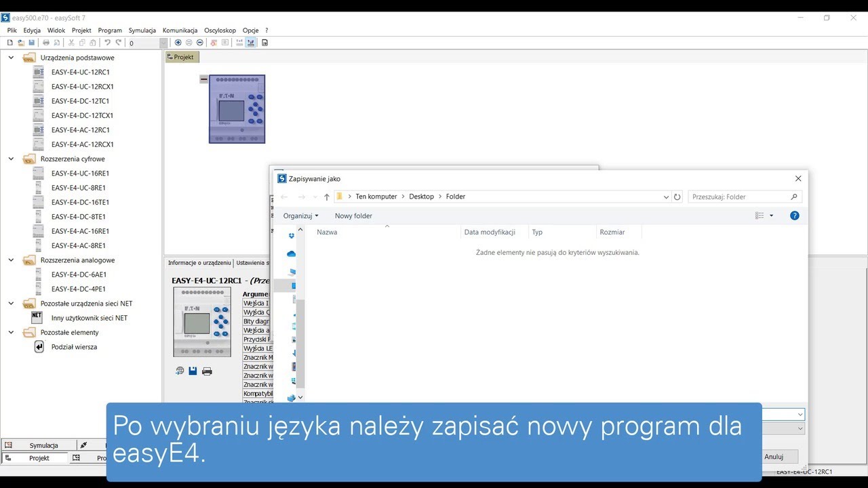Click the refresh icon in the address bar

(677, 197)
